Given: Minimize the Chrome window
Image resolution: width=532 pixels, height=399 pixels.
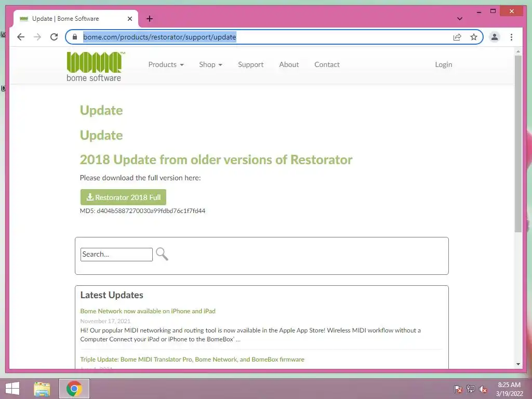Looking at the screenshot, I should click(478, 11).
